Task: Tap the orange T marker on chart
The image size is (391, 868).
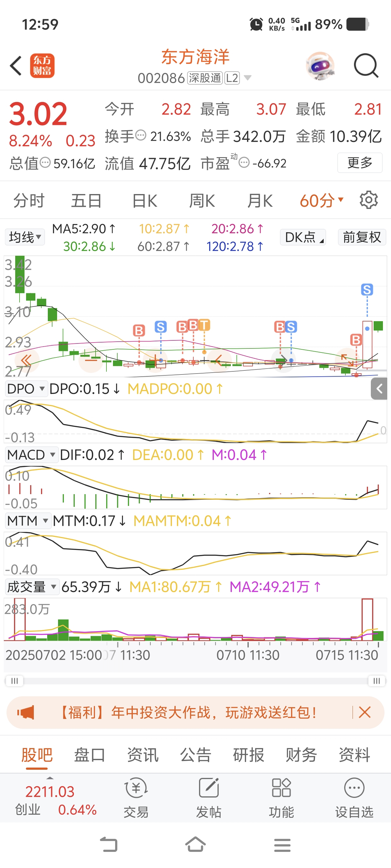Action: (x=204, y=325)
